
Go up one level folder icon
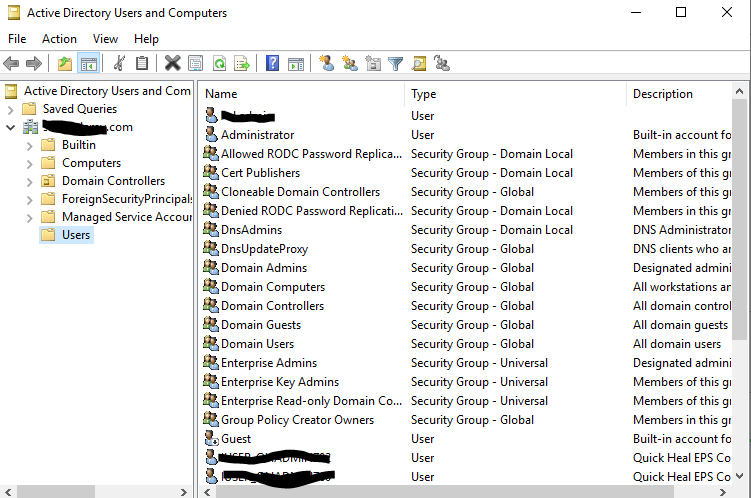(x=65, y=63)
